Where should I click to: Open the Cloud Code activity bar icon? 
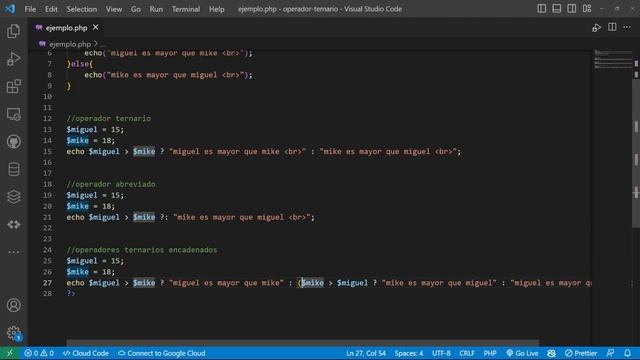coord(13,224)
